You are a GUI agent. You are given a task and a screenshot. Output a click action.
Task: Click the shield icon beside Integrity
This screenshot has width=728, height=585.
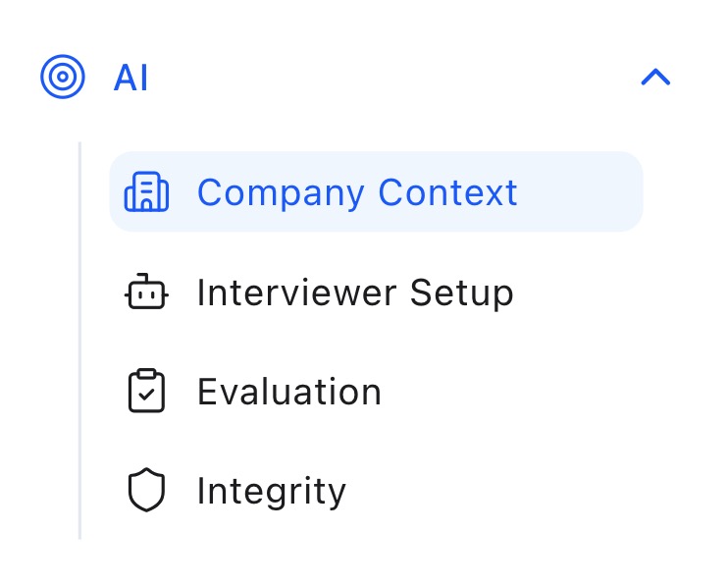[146, 491]
